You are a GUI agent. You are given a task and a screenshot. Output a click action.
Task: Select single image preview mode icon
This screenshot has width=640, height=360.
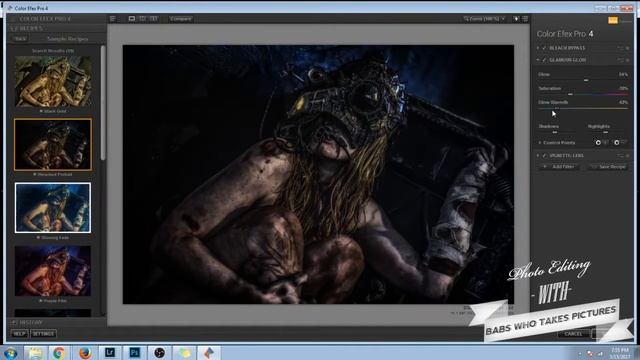(x=131, y=19)
